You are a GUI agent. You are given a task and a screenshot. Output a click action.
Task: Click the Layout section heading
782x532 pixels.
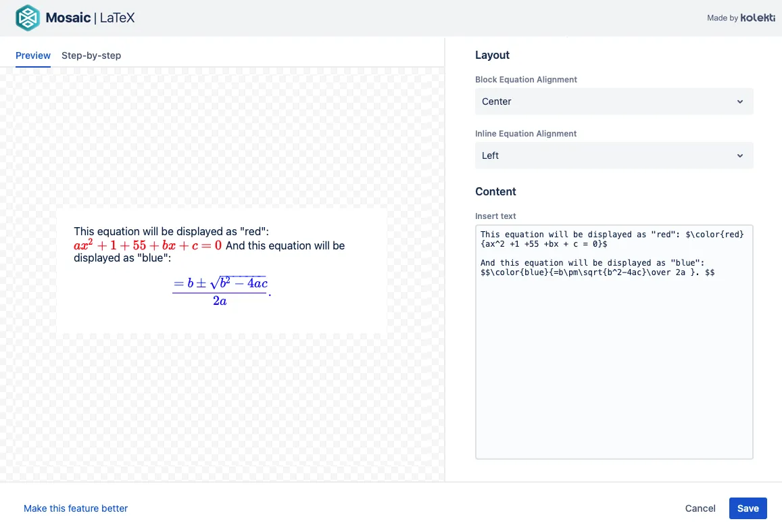(492, 55)
